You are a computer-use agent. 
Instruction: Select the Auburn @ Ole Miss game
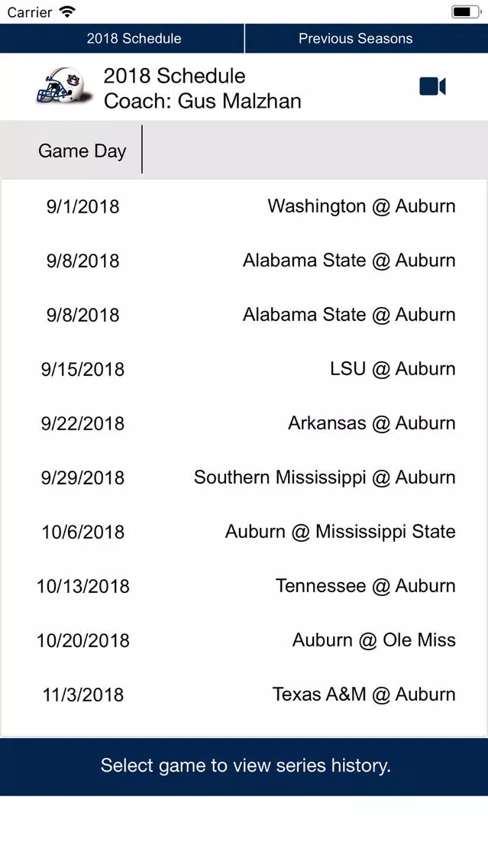[x=244, y=640]
